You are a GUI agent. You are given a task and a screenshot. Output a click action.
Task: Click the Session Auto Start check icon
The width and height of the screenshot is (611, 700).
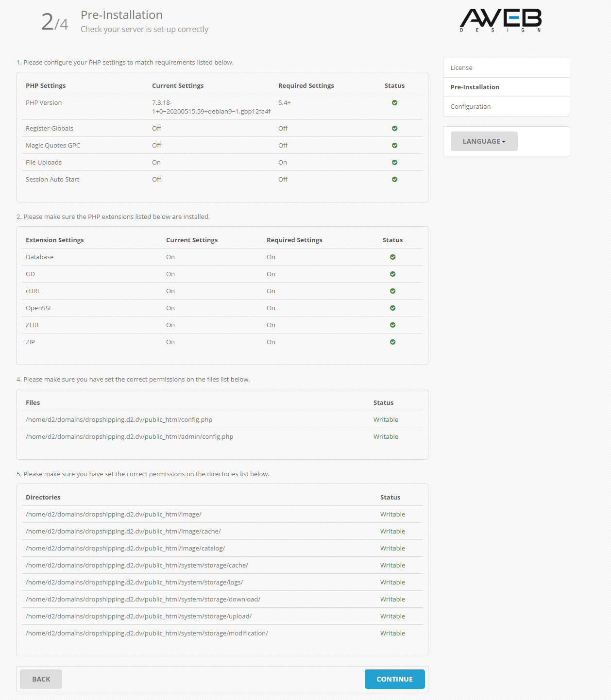point(394,180)
